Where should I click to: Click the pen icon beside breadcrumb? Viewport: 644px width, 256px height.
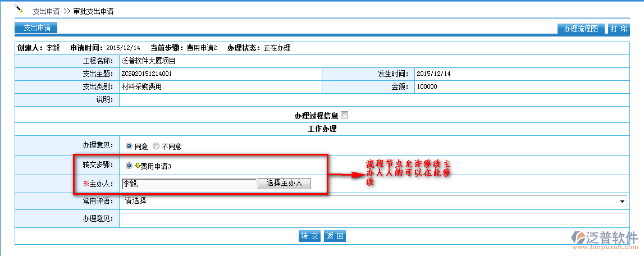pyautogui.click(x=19, y=8)
